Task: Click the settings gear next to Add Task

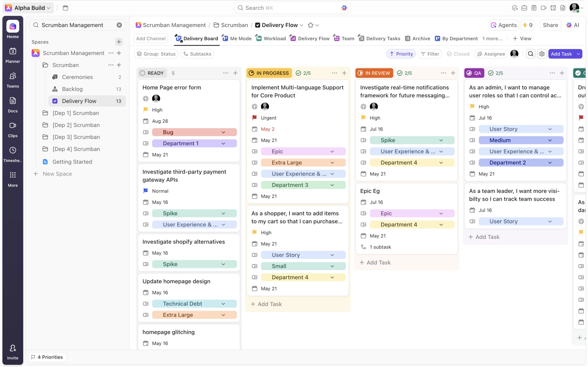Action: tap(542, 54)
